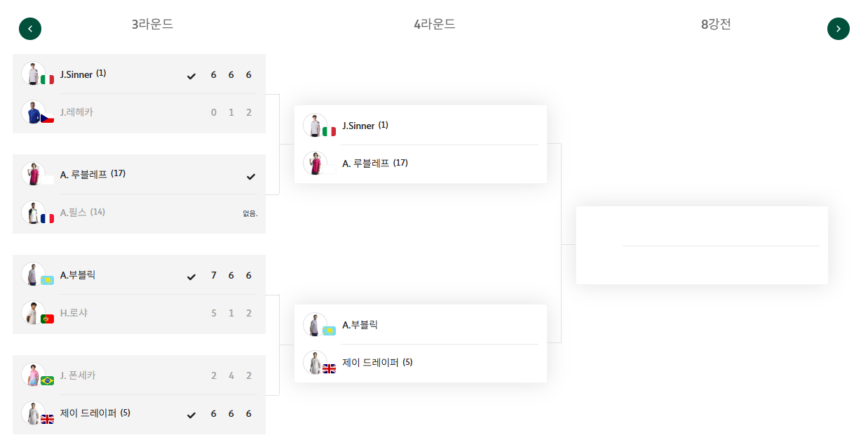The width and height of the screenshot is (868, 440).
Task: Click the French flag beside A.필스 (14)
Action: (47, 218)
